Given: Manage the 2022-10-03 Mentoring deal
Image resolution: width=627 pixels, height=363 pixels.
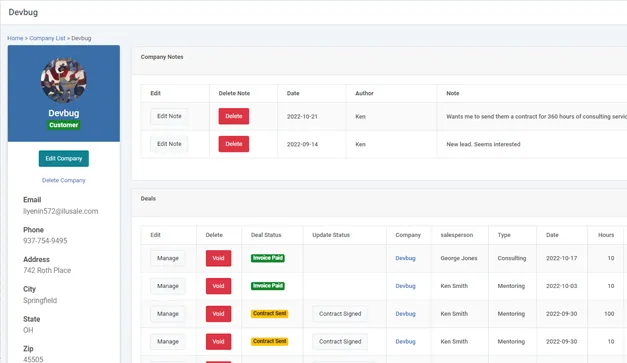Looking at the screenshot, I should click(x=168, y=286).
